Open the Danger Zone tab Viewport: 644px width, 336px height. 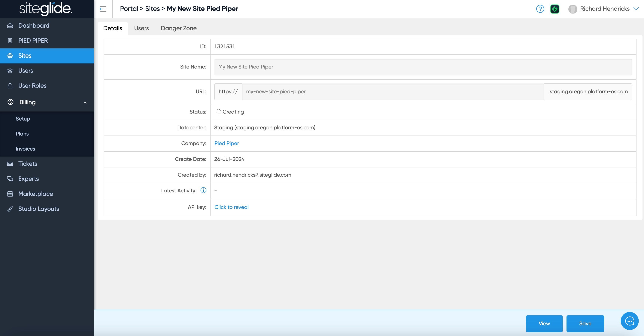pos(179,28)
